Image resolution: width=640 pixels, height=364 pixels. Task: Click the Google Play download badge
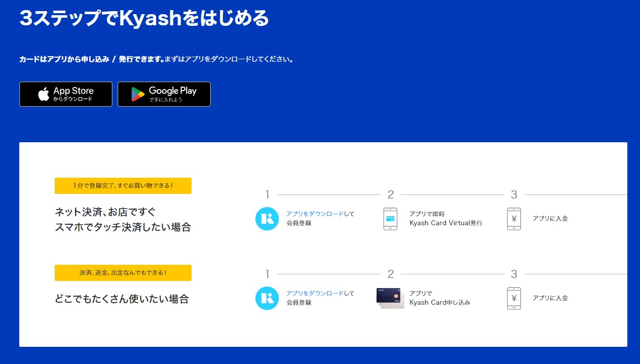pyautogui.click(x=164, y=94)
